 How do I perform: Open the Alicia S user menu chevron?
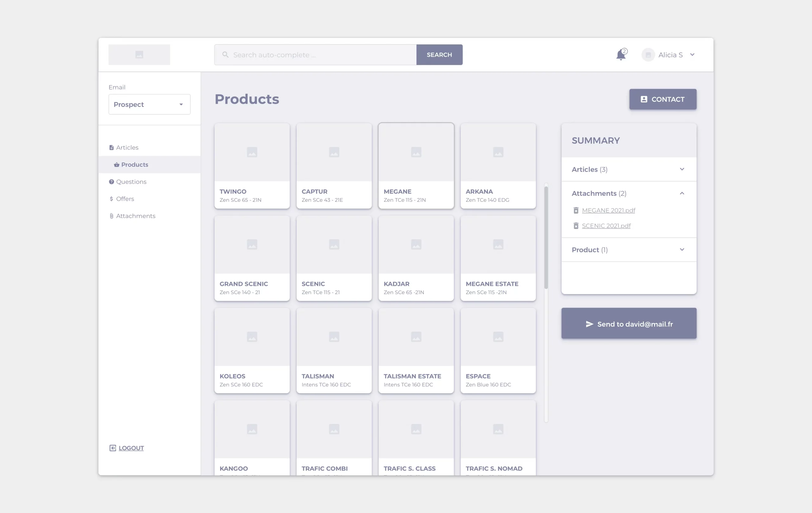(692, 55)
